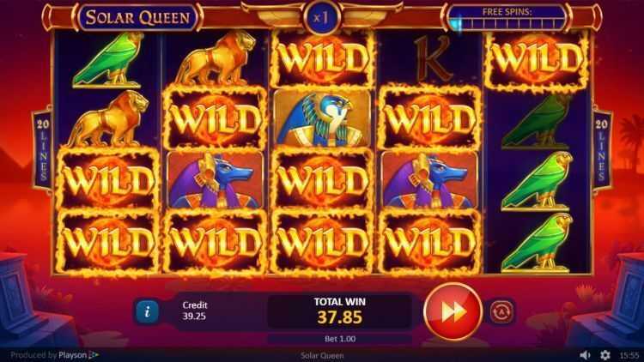Viewport: 644px width, 362px height.
Task: Open the blue info paytable button
Action: point(147,311)
